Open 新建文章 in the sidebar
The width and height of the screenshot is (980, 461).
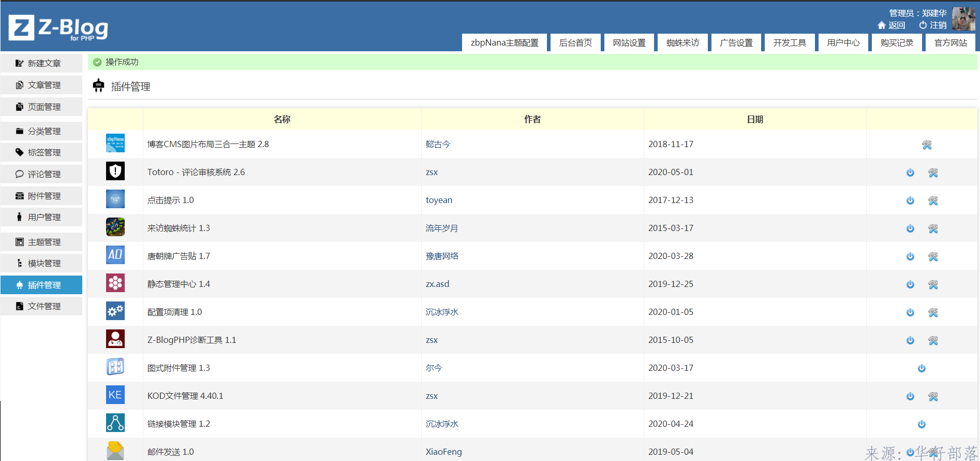[x=41, y=63]
